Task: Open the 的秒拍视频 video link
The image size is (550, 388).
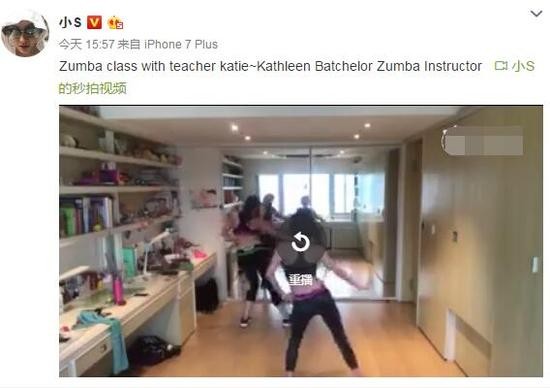Action: click(x=93, y=88)
